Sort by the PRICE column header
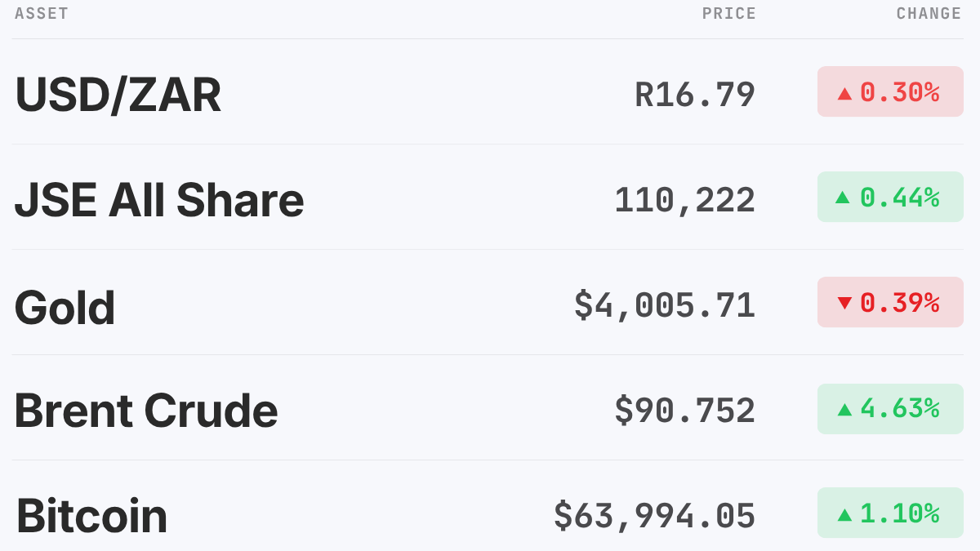Screen dimensions: 980x551 pos(729,14)
